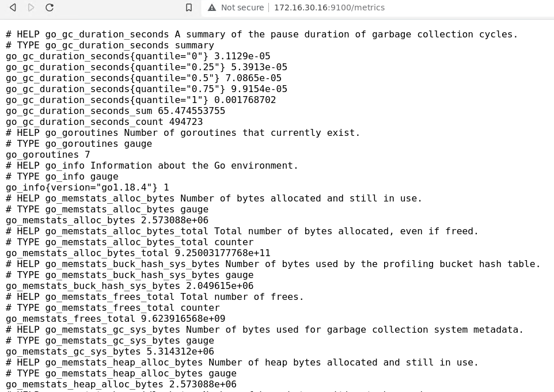Click the Not secure warning triangle icon

[x=211, y=7]
